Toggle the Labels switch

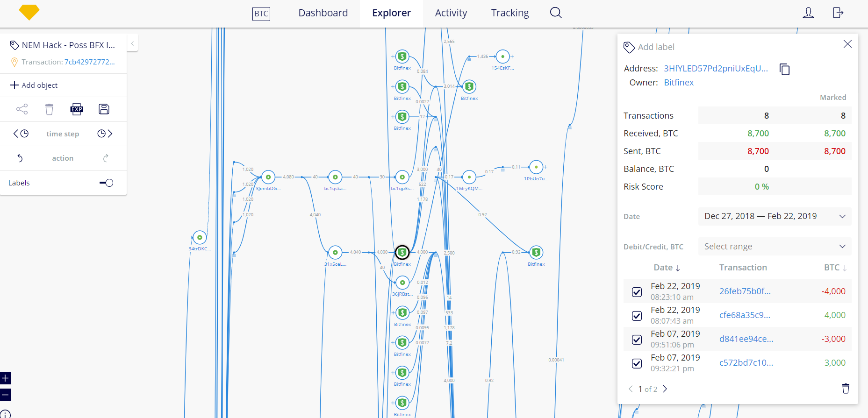[107, 183]
